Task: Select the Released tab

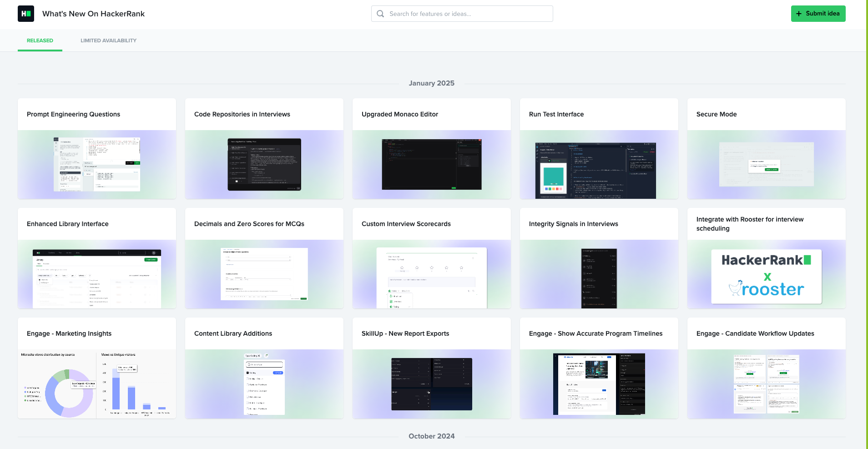Action: click(x=40, y=40)
